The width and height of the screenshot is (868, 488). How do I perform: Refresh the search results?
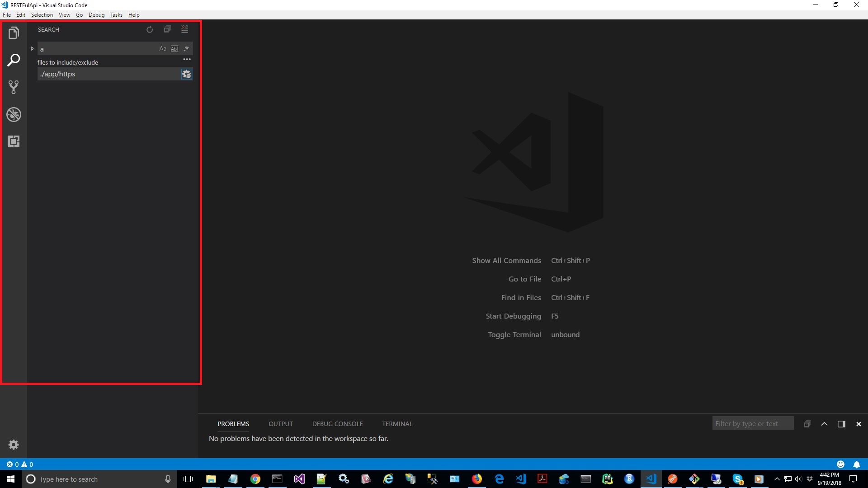pos(150,29)
